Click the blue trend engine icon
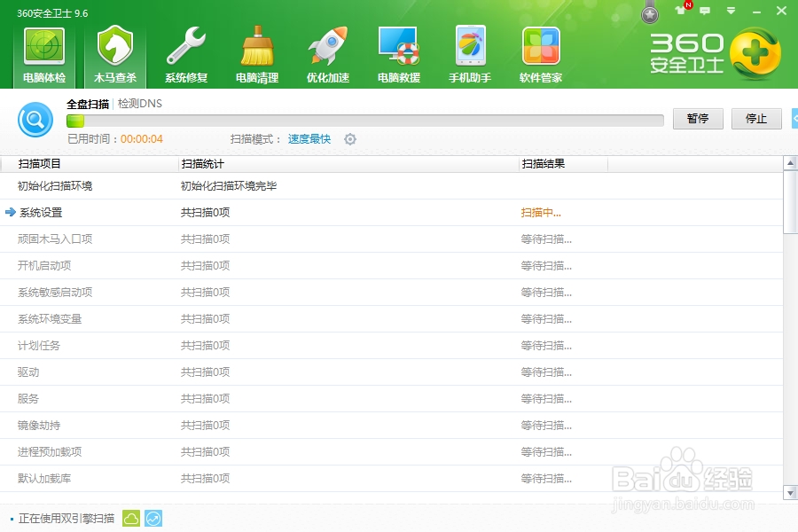The width and height of the screenshot is (798, 532). click(153, 518)
